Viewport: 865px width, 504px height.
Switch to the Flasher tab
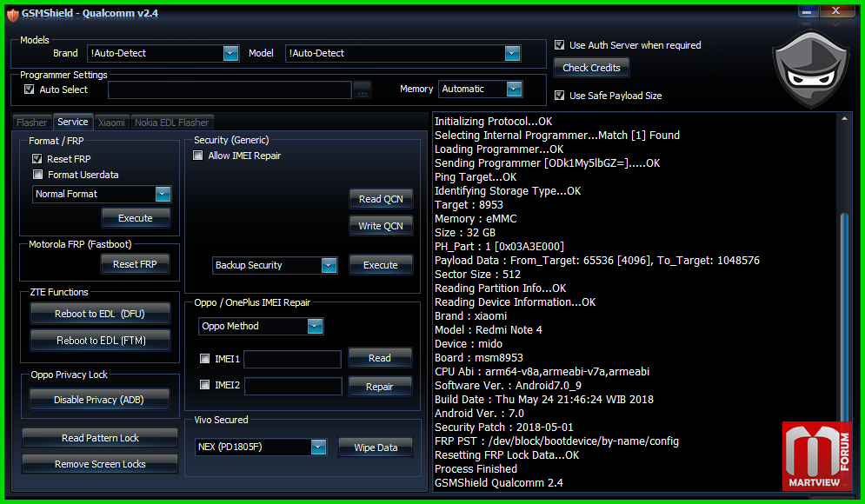pos(31,123)
